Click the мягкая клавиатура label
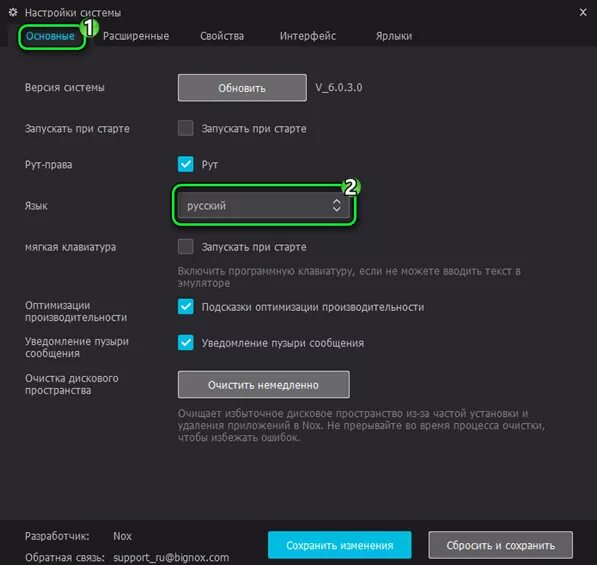Image resolution: width=597 pixels, height=565 pixels. point(70,247)
